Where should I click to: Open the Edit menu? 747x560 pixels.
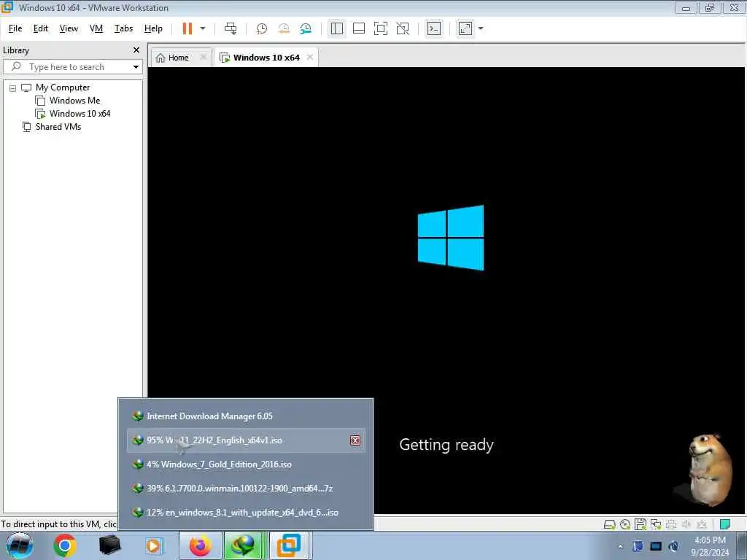tap(41, 28)
